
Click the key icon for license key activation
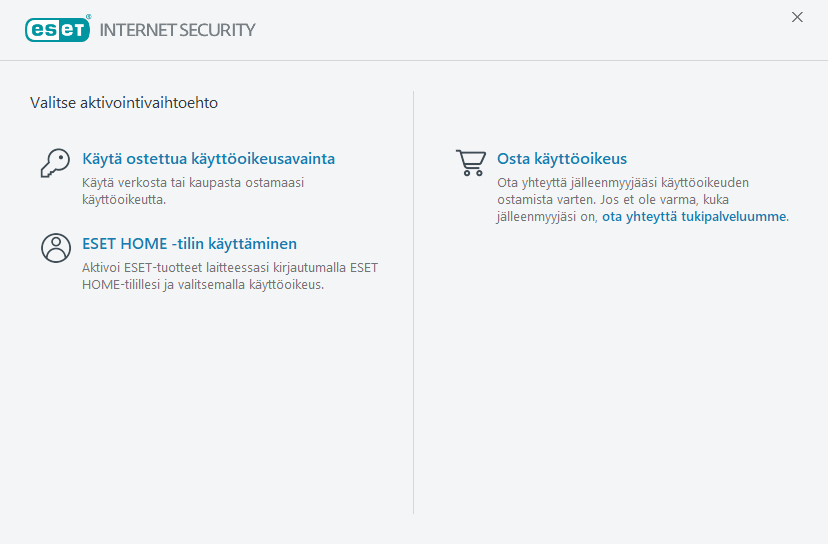(55, 163)
